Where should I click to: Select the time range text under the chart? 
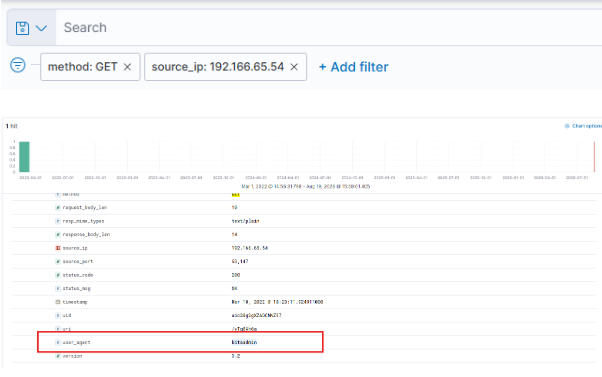[x=306, y=187]
